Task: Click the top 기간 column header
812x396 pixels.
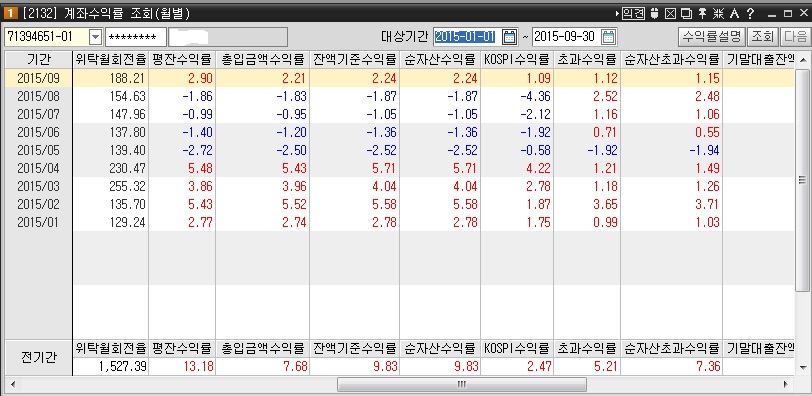Action: point(38,60)
